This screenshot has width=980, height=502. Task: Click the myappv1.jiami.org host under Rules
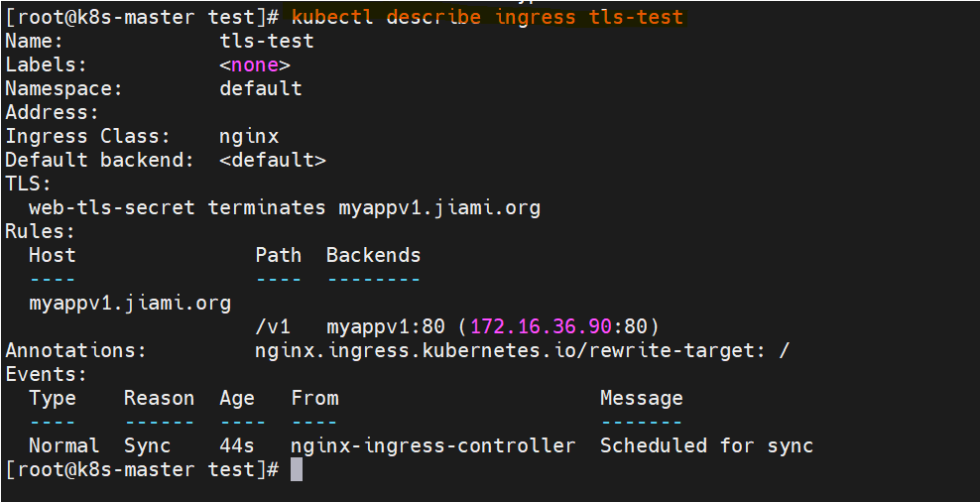coord(130,304)
